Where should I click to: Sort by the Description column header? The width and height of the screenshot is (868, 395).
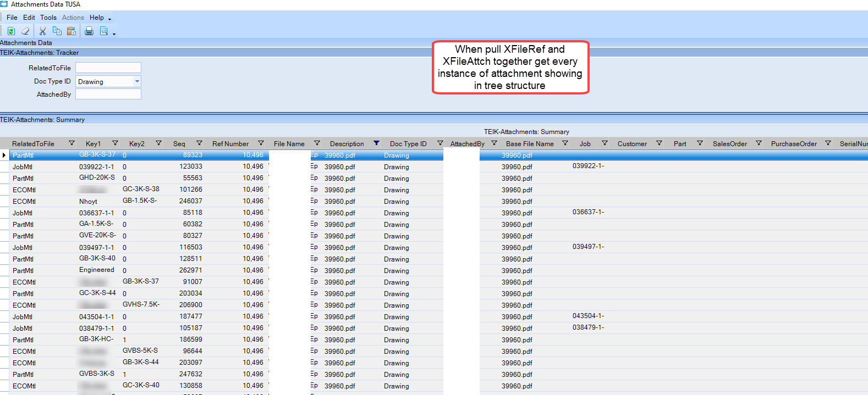pyautogui.click(x=347, y=144)
